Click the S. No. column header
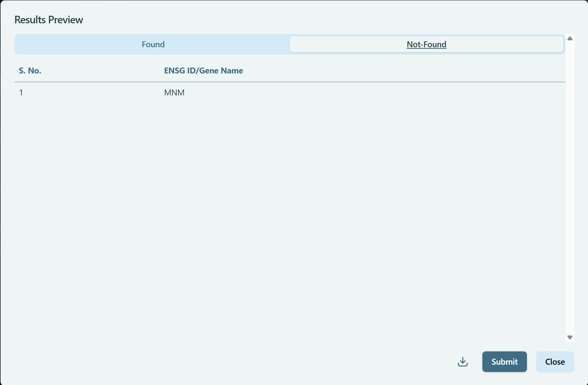Image resolution: width=588 pixels, height=385 pixels. point(30,71)
